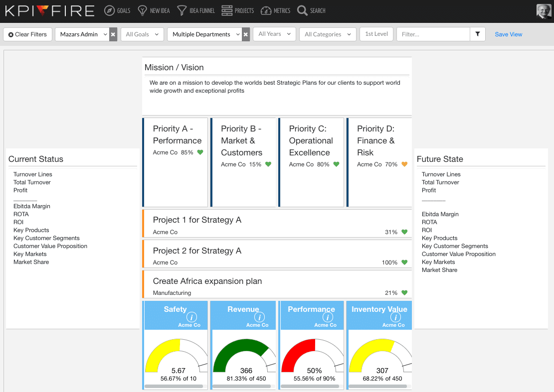Open the Goals menu
The height and width of the screenshot is (392, 554).
click(124, 11)
